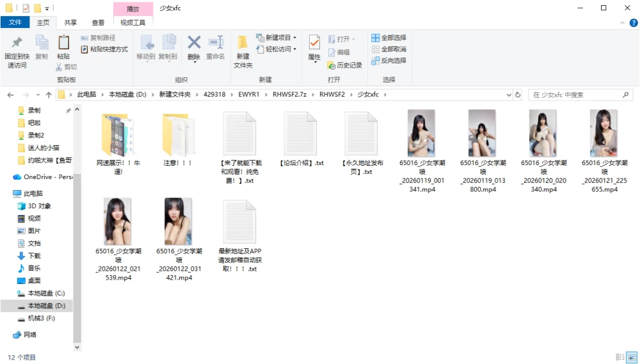
Task: Expand address bar history dropdown arrow
Action: click(509, 95)
